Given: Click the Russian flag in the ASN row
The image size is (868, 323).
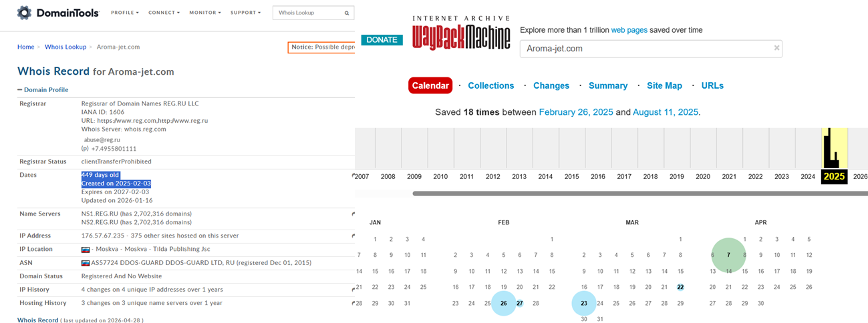Looking at the screenshot, I should 86,263.
